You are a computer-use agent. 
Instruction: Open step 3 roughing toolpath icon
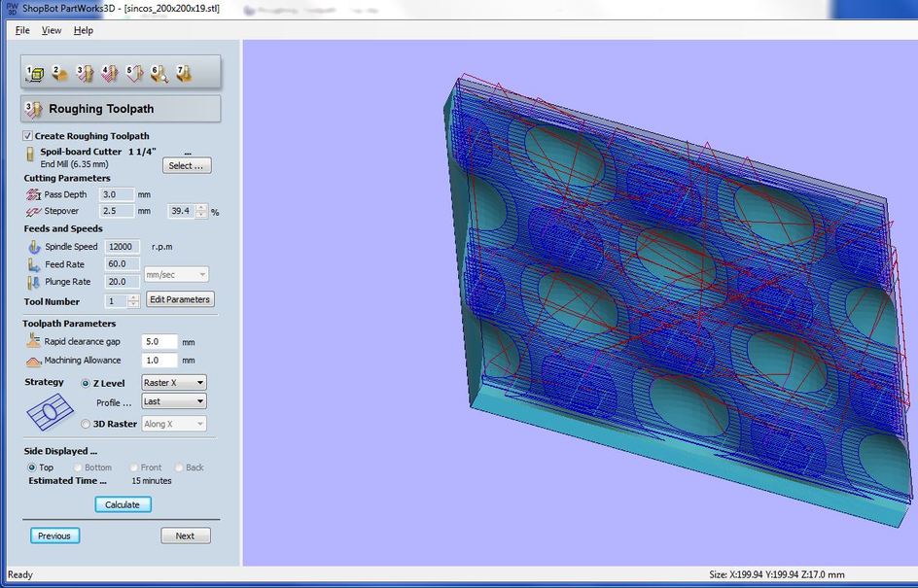pos(85,74)
